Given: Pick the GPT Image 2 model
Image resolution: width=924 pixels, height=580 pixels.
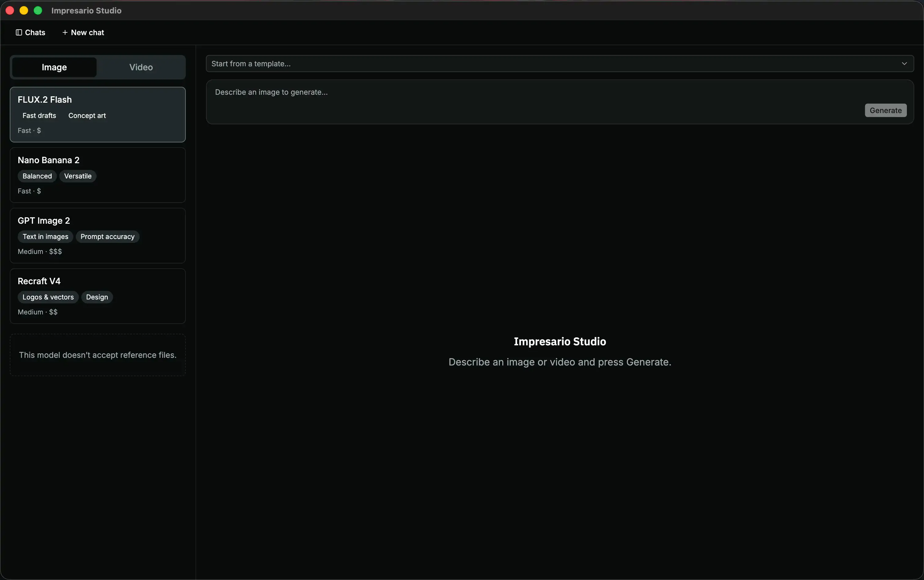Looking at the screenshot, I should pos(98,236).
